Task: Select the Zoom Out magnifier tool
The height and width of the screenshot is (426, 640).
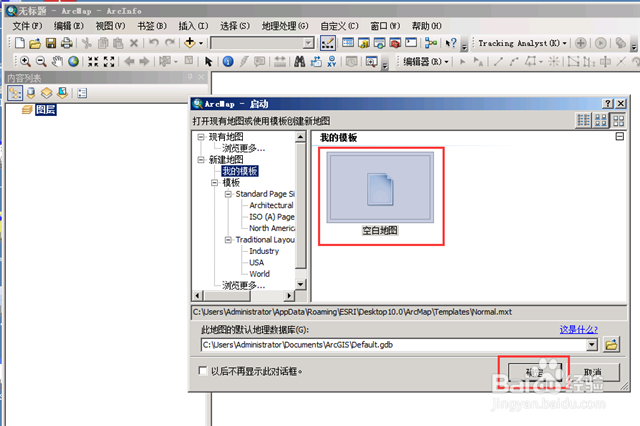Action: pos(41,62)
